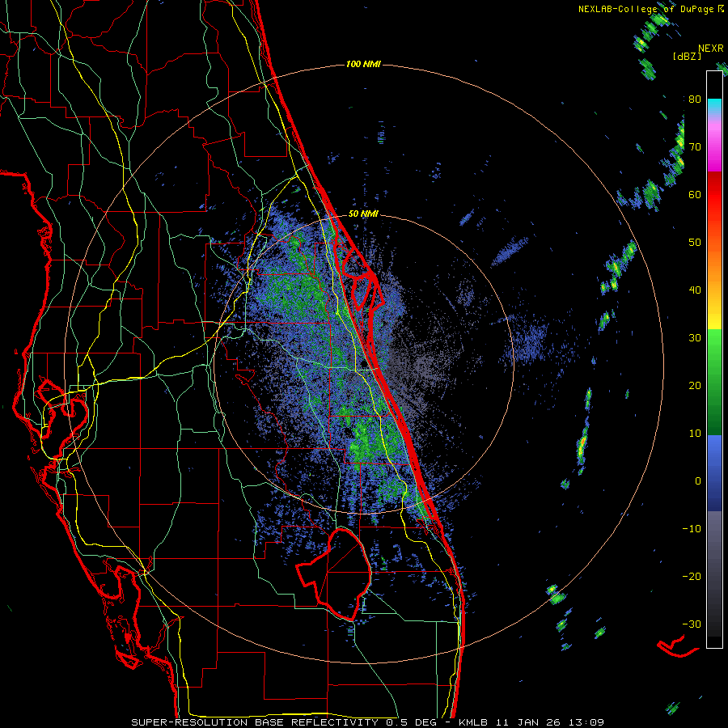Click the 70 value on the dBZ scale

[695, 147]
